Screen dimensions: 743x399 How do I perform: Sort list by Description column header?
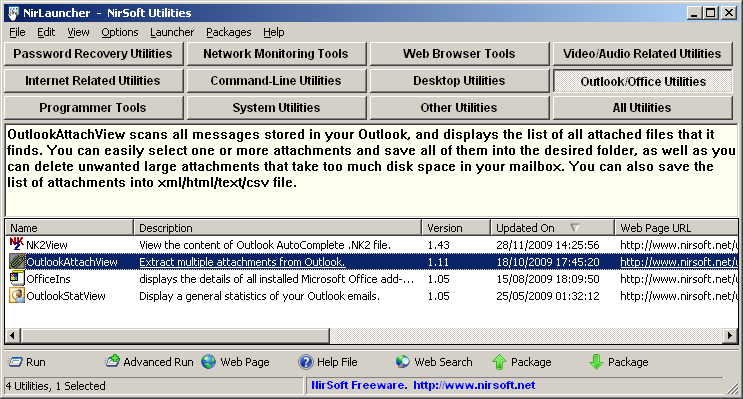278,228
